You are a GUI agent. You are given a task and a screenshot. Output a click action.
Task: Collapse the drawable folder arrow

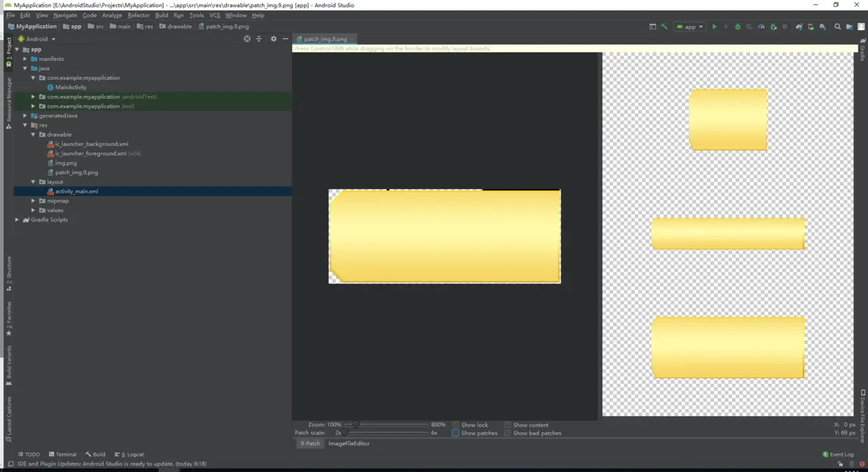click(x=33, y=134)
